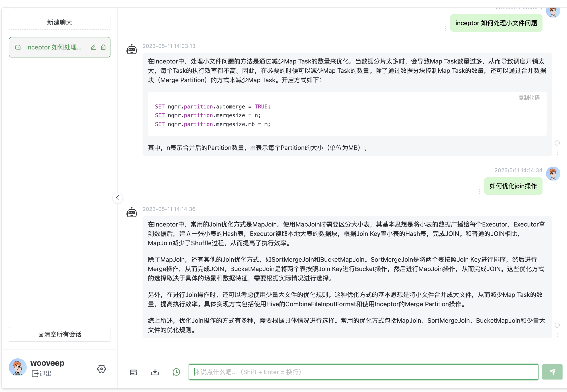The width and height of the screenshot is (567, 392).
Task: Click 清空所有会话 to clear chats
Action: click(60, 334)
